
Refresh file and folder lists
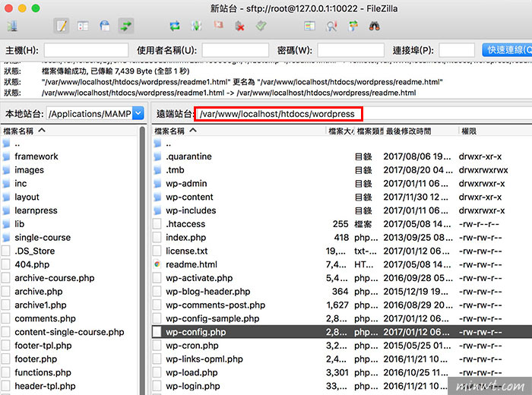175,26
